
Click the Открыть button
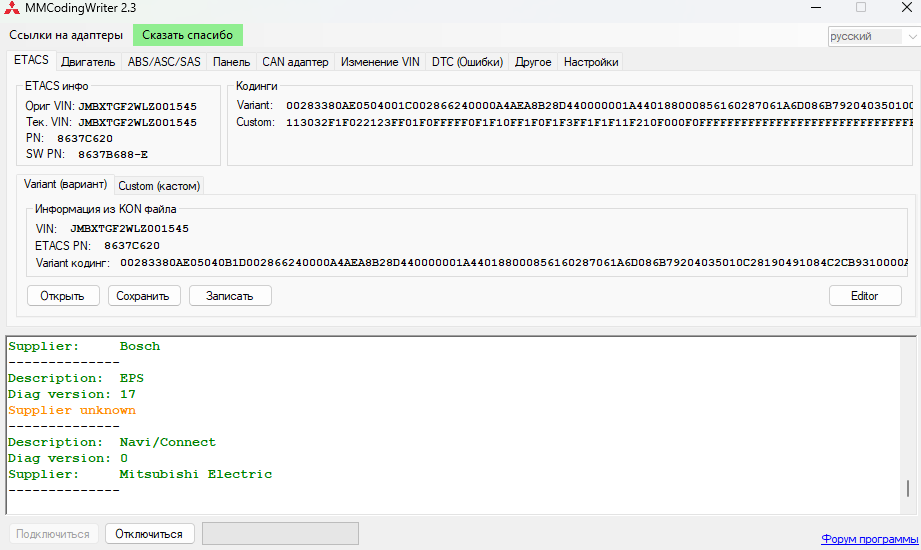(x=63, y=296)
